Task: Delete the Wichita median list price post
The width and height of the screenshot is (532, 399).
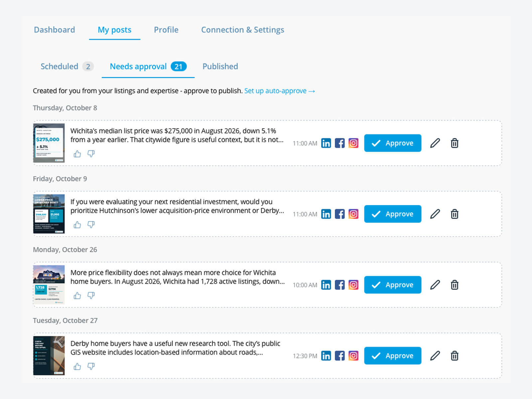Action: (x=455, y=143)
